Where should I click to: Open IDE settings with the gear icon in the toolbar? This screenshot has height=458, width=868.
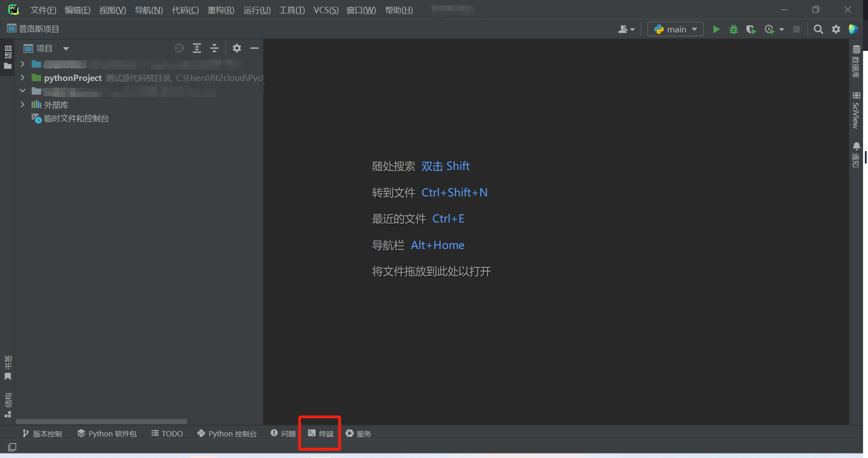click(x=836, y=29)
